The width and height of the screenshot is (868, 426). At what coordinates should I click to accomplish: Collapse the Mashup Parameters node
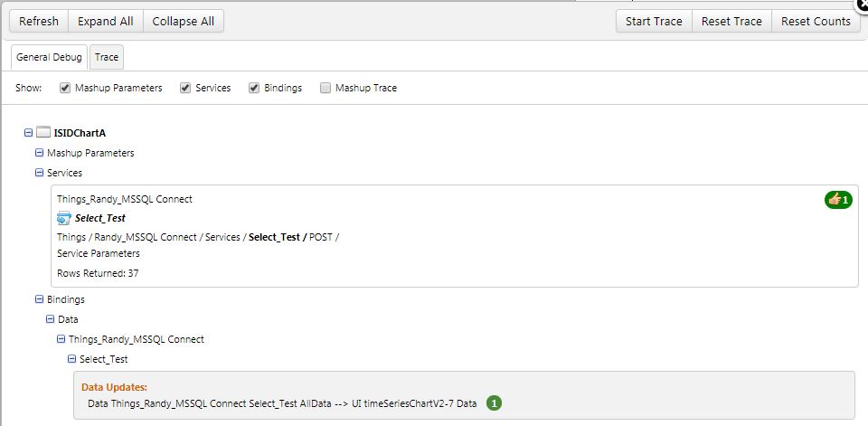click(x=39, y=153)
